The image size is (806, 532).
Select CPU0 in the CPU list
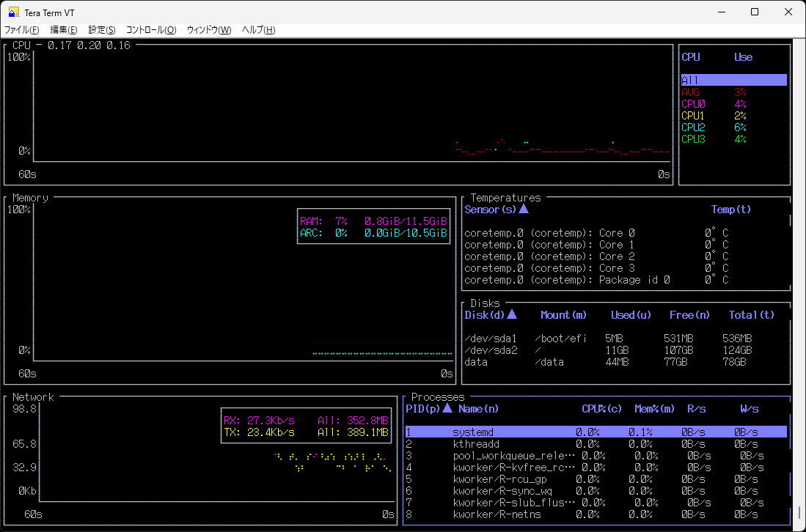point(733,104)
